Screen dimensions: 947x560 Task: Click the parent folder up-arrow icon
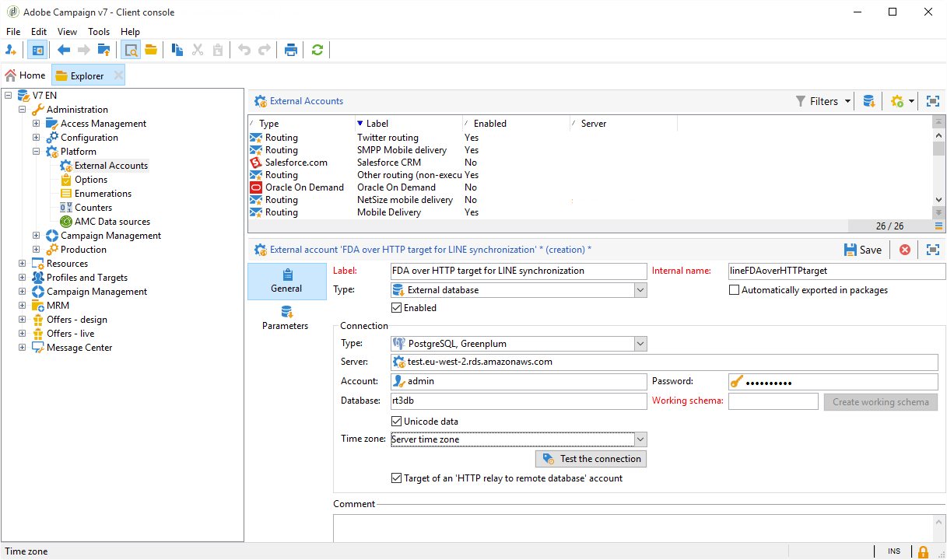[103, 50]
